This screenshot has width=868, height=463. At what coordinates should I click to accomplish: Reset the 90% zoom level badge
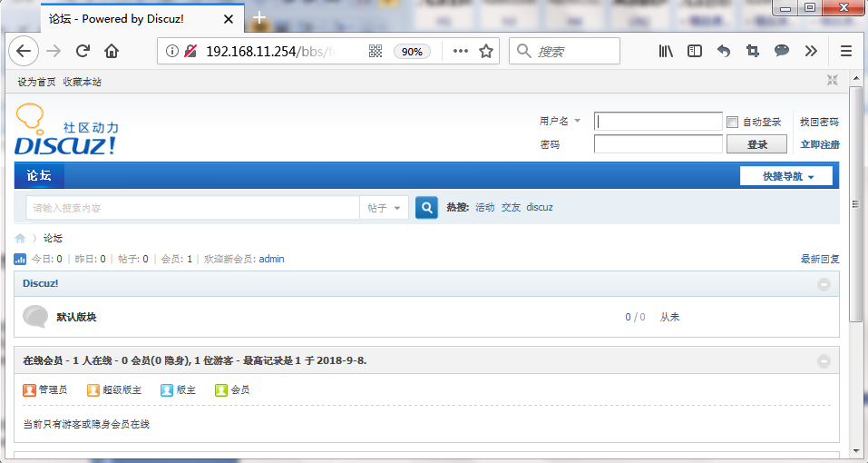coord(412,52)
